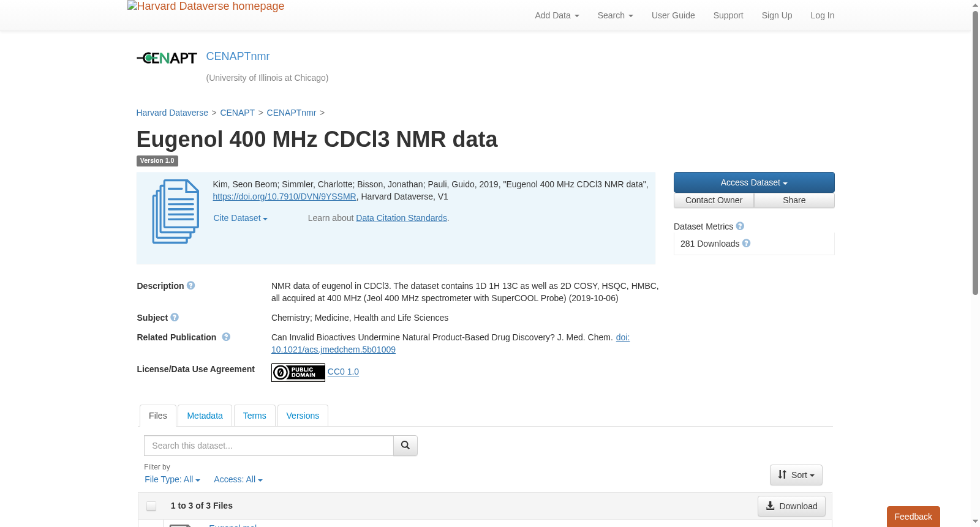Viewport: 980px width, 527px height.
Task: Open the CC0 1.0 license link
Action: click(343, 372)
